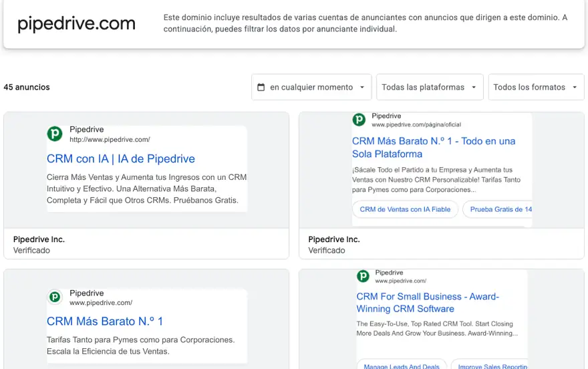The width and height of the screenshot is (588, 369).
Task: Open 'CRM Más Barato N.º 1 - Todo en una Sola Plataforma' headline
Action: 434,147
